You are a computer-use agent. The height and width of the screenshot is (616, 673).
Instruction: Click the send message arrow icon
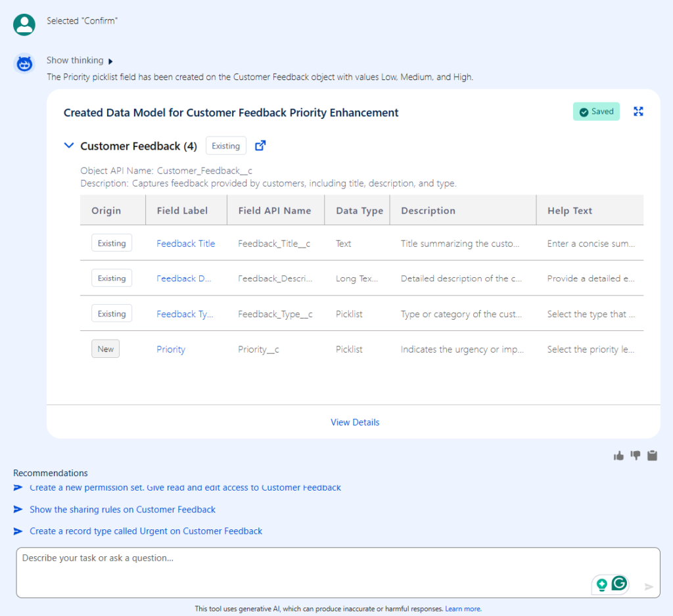[649, 586]
